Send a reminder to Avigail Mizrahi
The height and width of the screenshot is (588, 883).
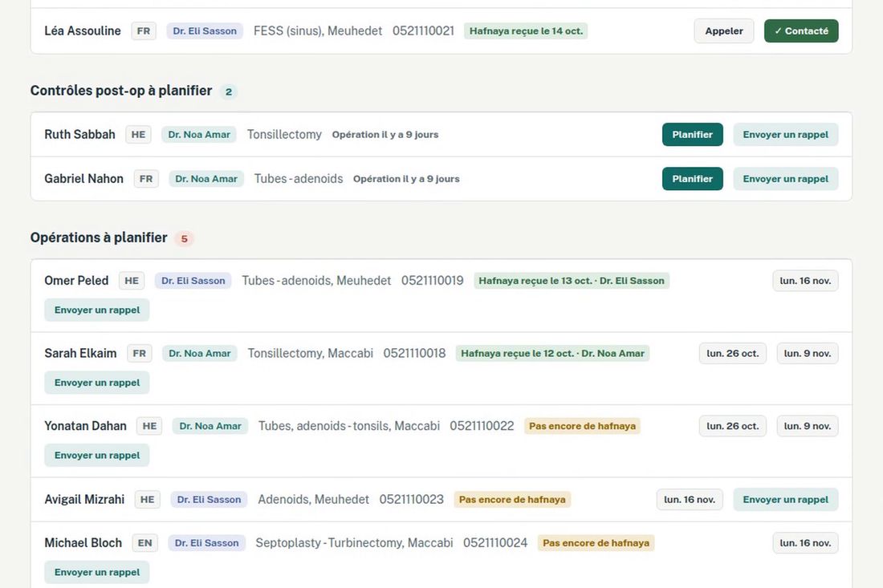tap(786, 500)
